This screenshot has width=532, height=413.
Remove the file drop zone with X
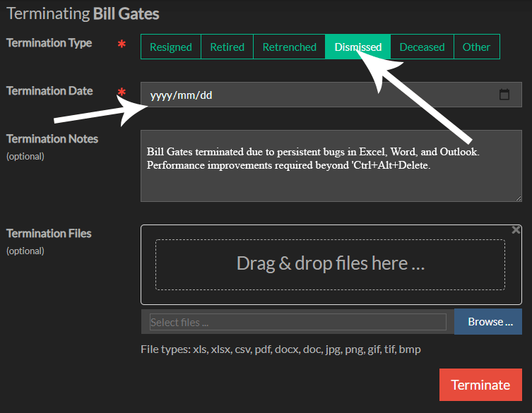pos(516,230)
